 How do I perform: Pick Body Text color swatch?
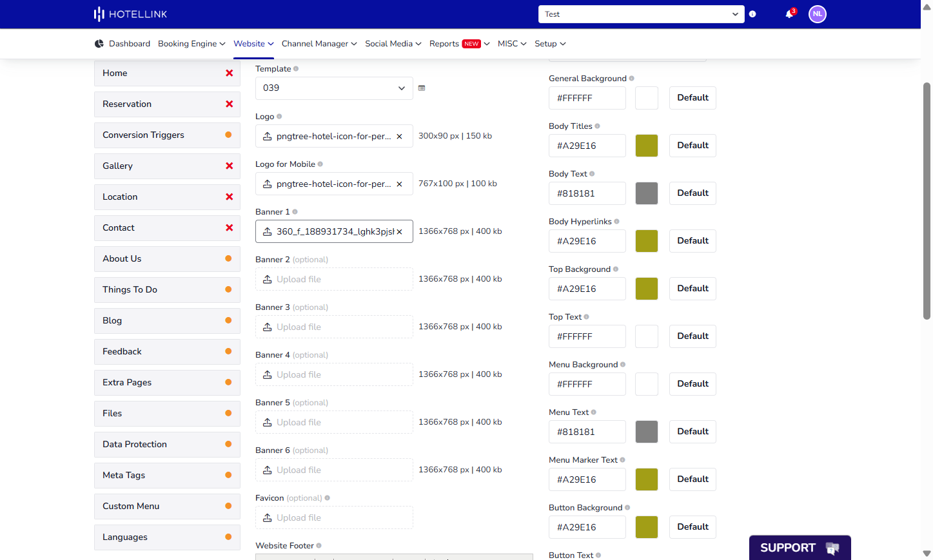point(647,193)
